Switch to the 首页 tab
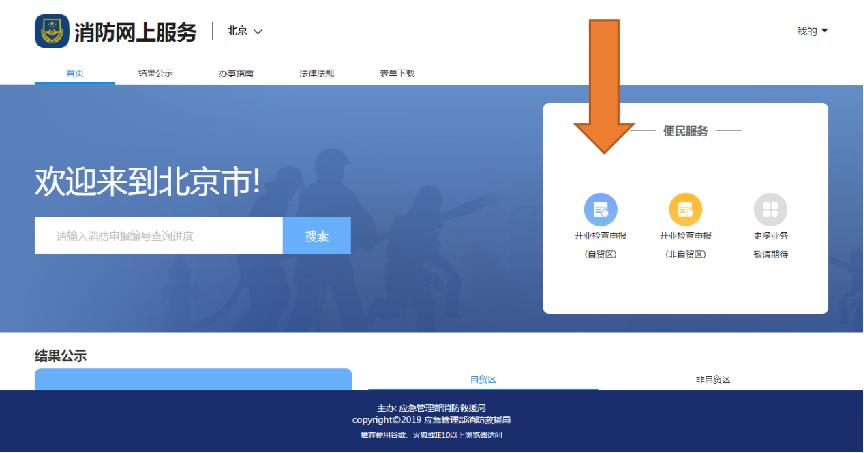The width and height of the screenshot is (864, 453). click(x=75, y=73)
